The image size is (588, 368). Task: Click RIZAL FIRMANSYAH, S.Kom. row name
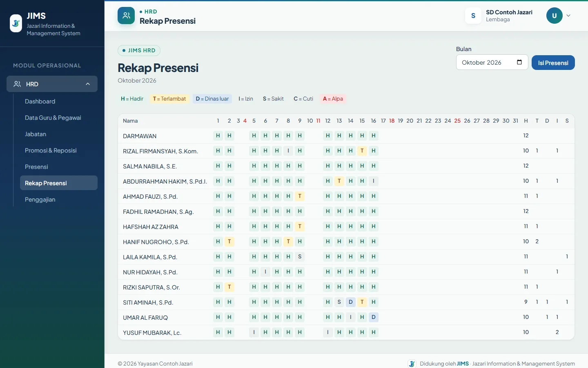coord(160,151)
